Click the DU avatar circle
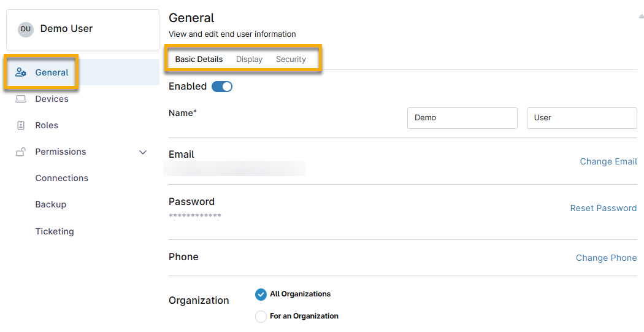This screenshot has width=644, height=332. [x=26, y=29]
